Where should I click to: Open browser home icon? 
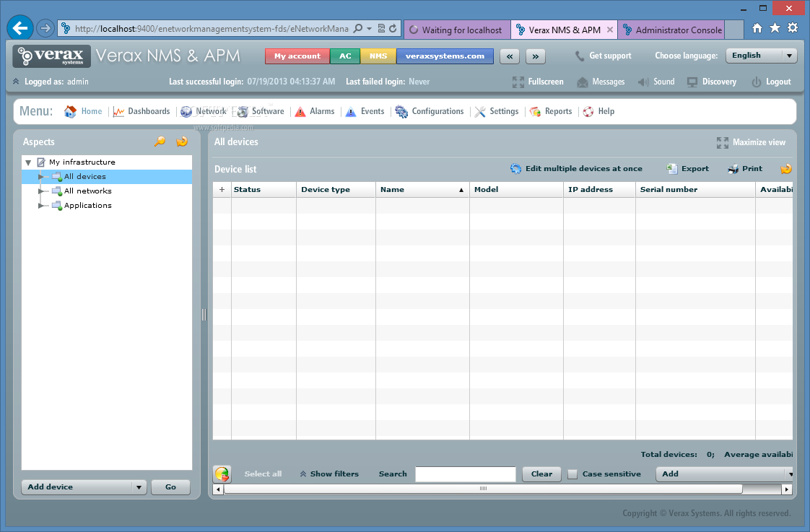pos(757,28)
